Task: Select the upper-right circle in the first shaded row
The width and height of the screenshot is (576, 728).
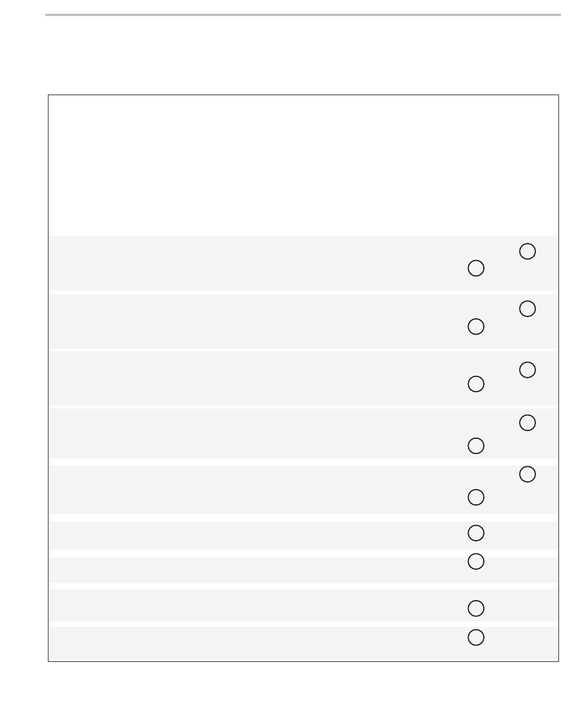Action: click(x=527, y=252)
